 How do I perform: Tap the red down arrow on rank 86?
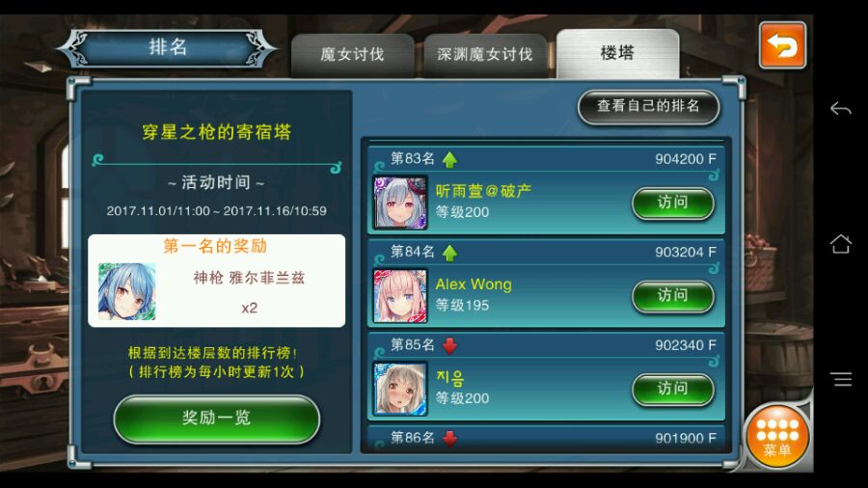[449, 438]
